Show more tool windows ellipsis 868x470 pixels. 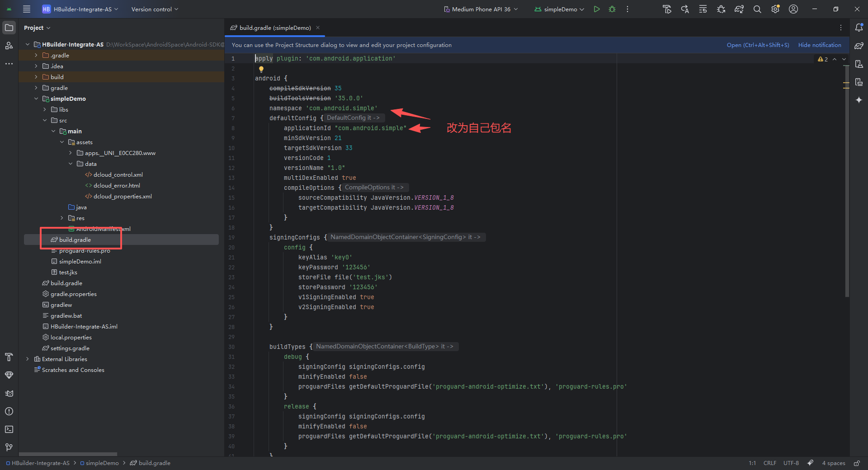coord(9,64)
